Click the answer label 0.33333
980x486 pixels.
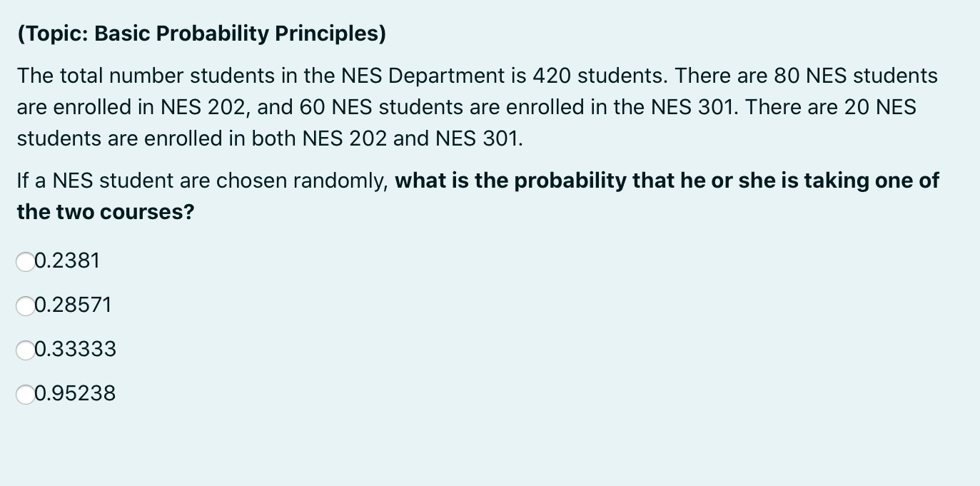point(76,350)
